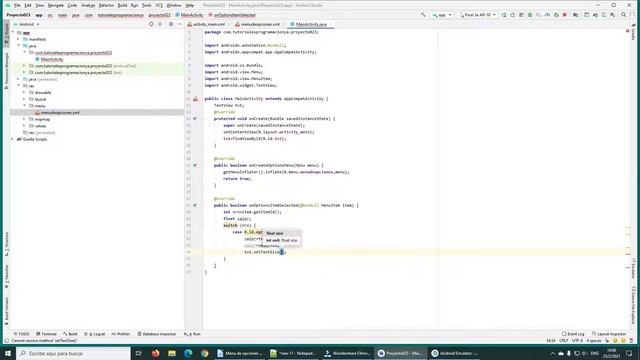Click the Search Everywhere magnifier icon
This screenshot has width=640, height=360.
(x=624, y=15)
